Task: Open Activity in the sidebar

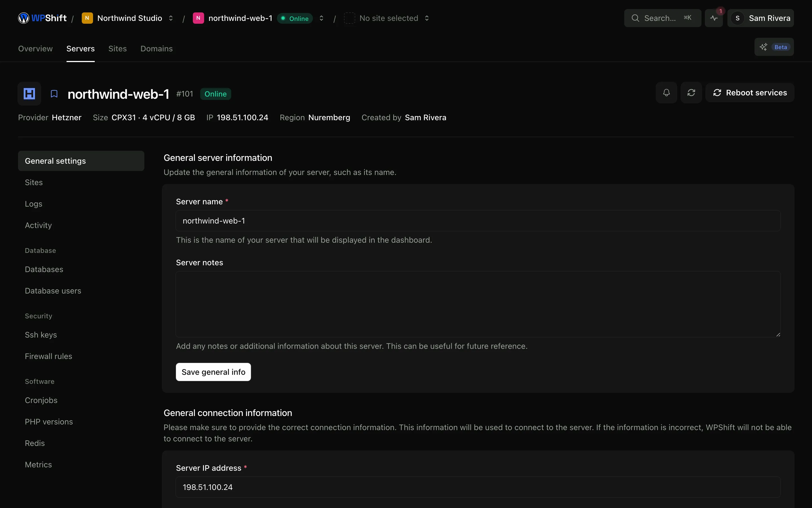Action: point(81,225)
